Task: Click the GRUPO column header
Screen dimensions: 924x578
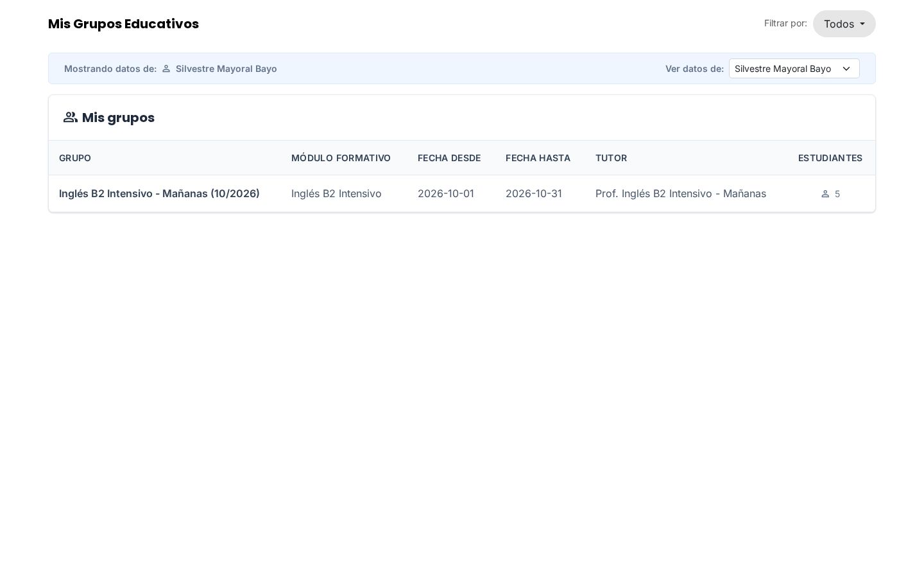Action: point(75,158)
